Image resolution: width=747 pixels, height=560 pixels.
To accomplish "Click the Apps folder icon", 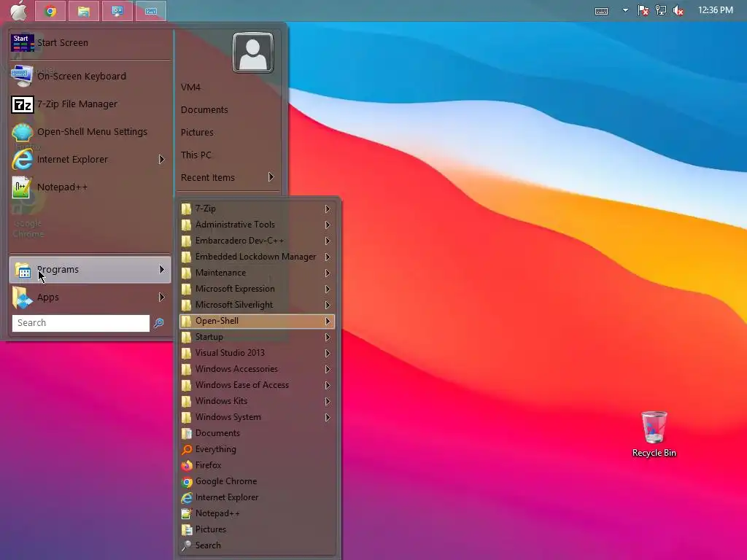I will (23, 297).
